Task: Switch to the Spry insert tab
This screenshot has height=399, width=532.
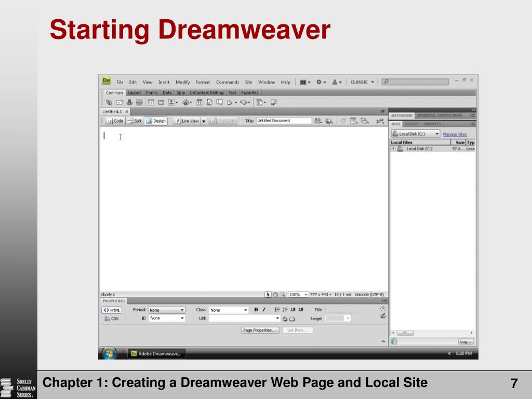Action: point(181,92)
